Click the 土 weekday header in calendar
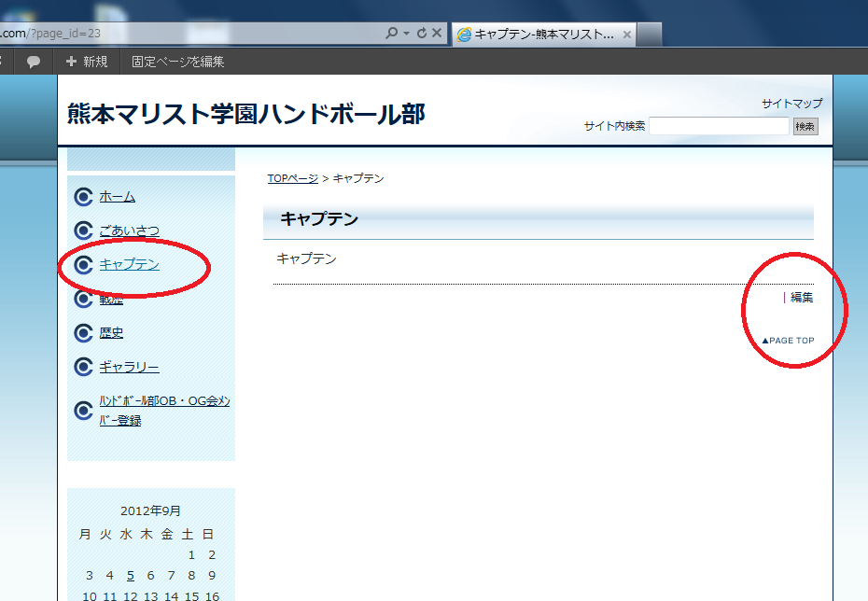 pos(187,534)
